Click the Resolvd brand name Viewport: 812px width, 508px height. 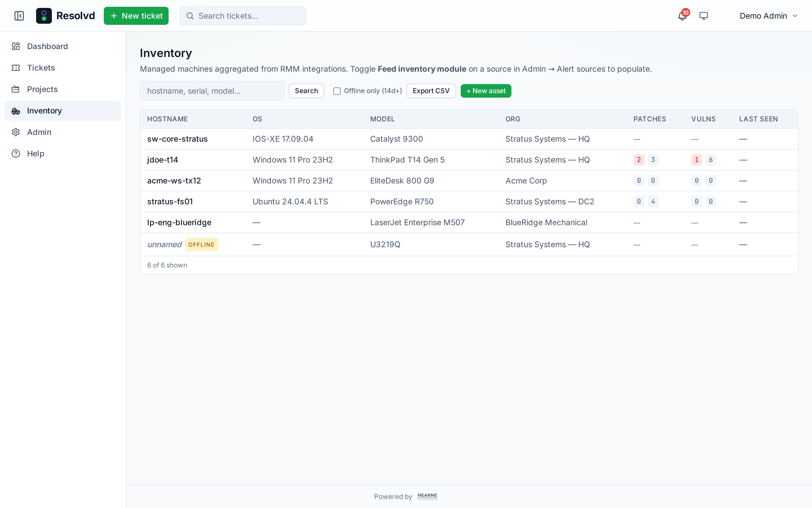76,16
